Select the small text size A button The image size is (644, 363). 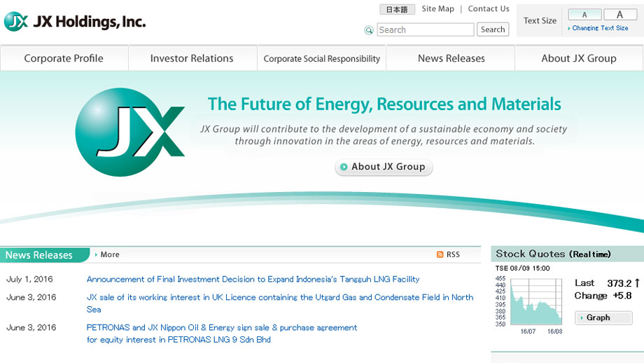(x=585, y=15)
